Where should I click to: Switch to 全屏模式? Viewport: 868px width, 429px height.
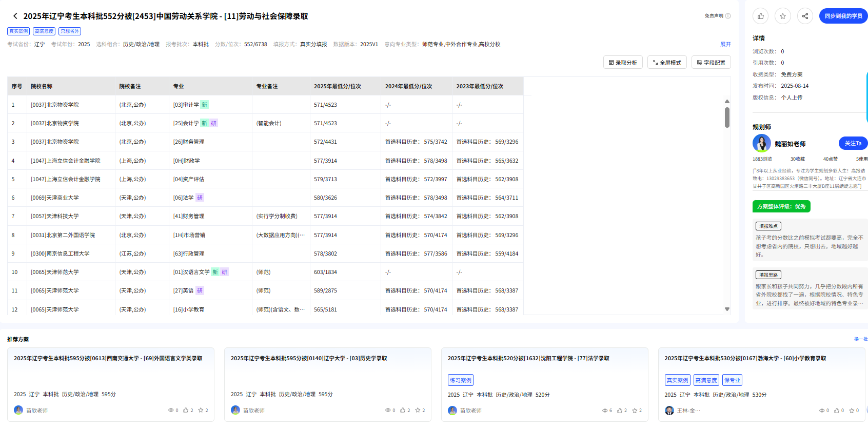[x=667, y=62]
